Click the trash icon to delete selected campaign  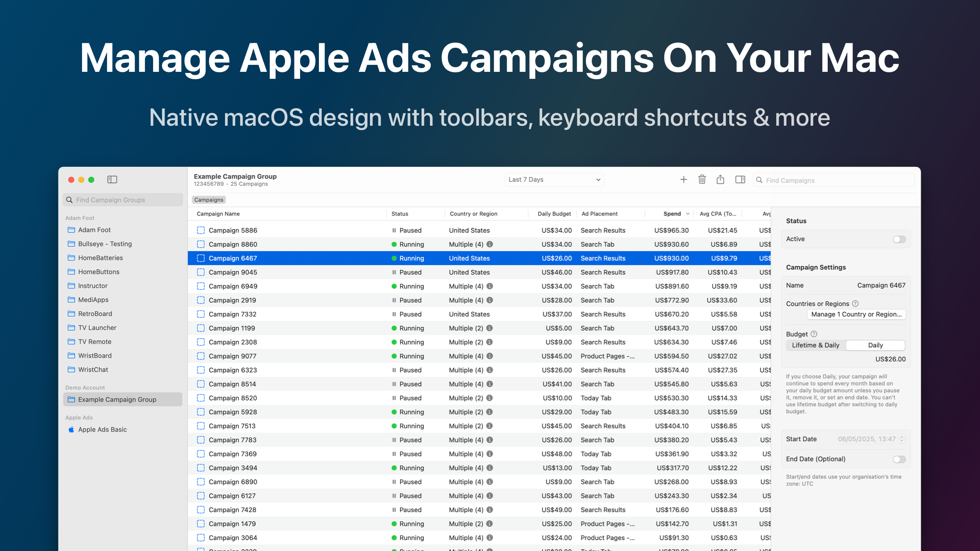pyautogui.click(x=702, y=179)
